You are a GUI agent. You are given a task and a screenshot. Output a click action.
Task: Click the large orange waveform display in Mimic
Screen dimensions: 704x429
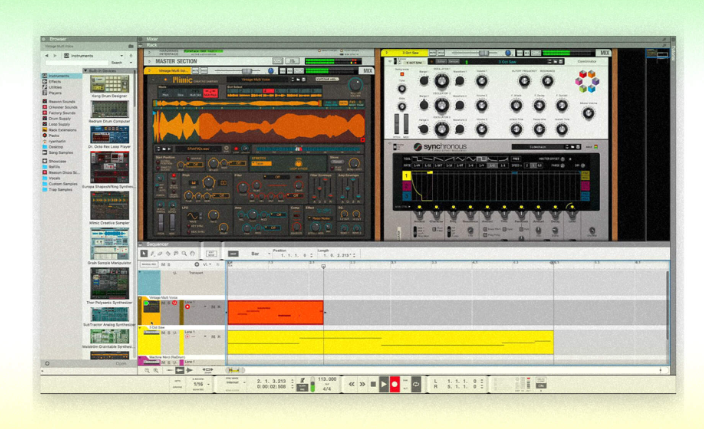coord(259,126)
